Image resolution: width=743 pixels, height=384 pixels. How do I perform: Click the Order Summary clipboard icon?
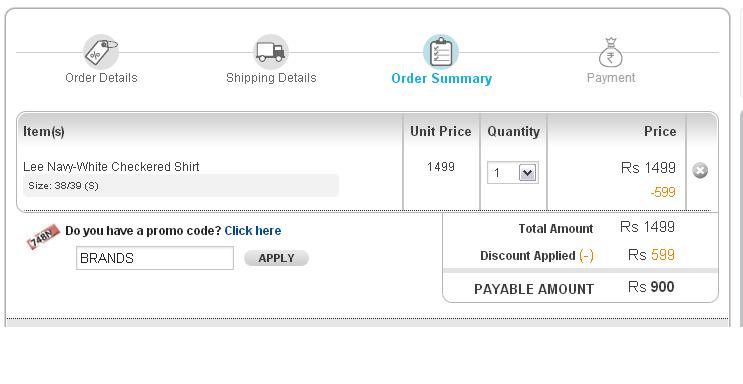441,52
